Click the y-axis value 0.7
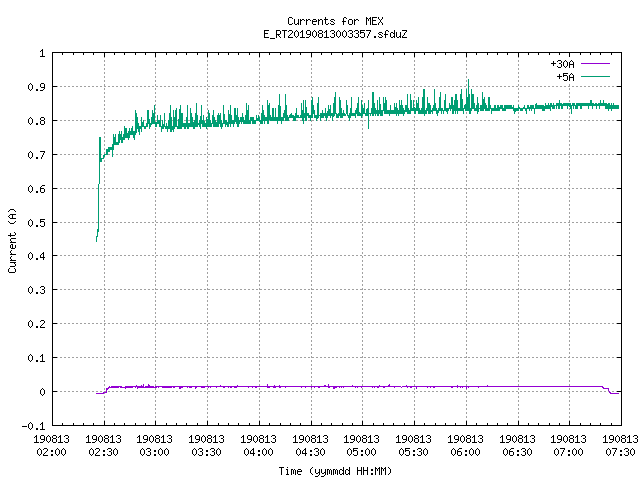The image size is (640, 480). coord(36,155)
